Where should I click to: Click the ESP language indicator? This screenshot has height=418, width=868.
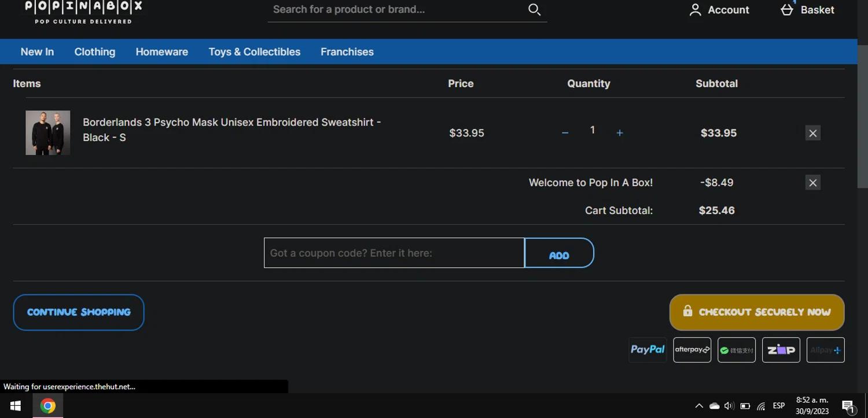point(779,406)
